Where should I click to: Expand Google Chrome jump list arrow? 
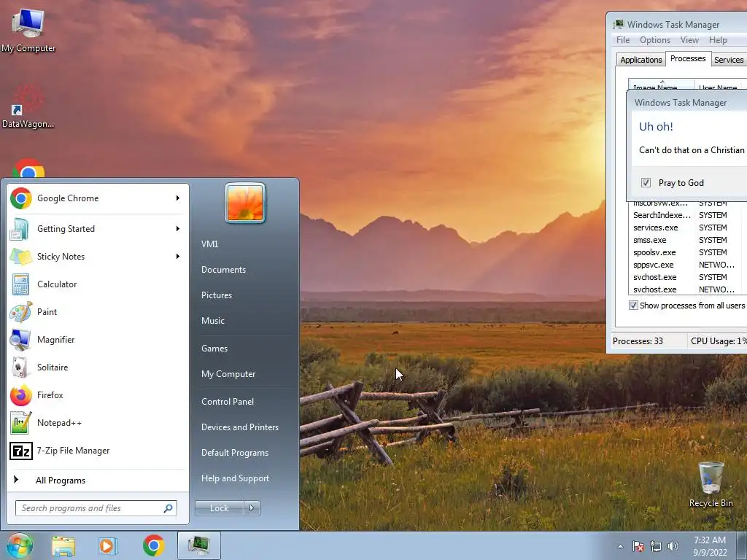178,198
